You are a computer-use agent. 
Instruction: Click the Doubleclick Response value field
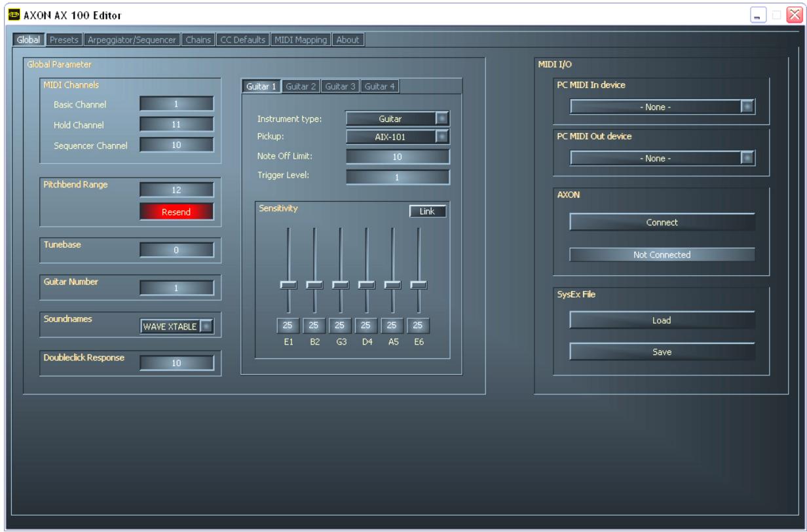pos(177,363)
